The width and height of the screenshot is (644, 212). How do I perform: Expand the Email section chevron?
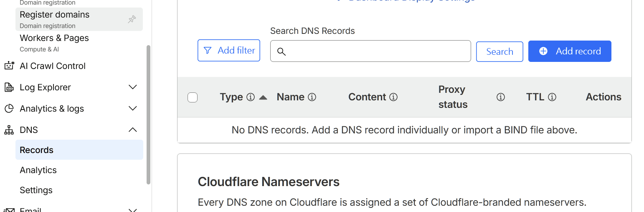pos(133,209)
